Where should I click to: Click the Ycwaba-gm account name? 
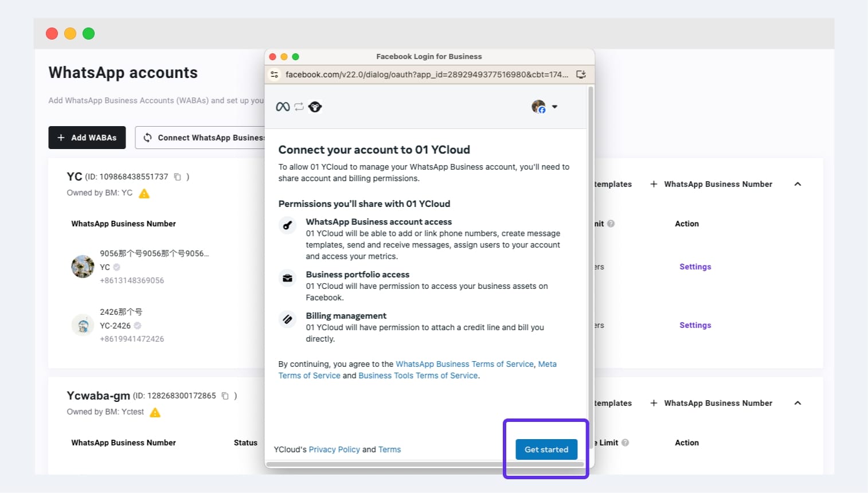tap(98, 396)
